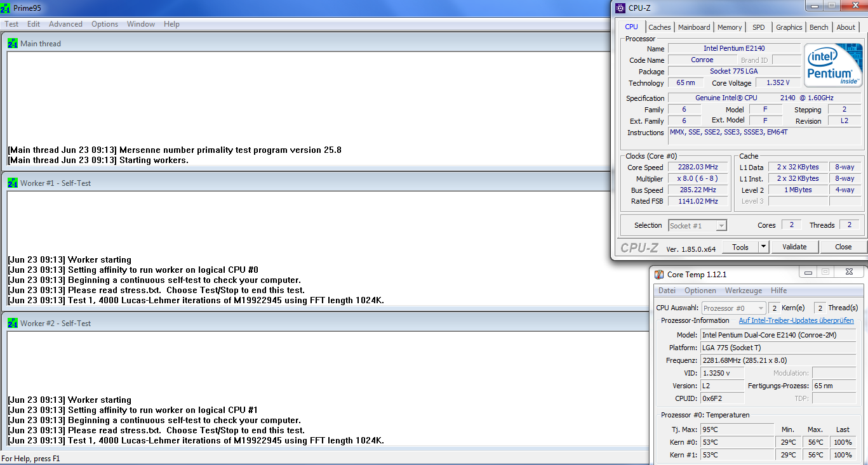Screen dimensions: 868x465
Task: Click the Core Temp title bar icon
Action: click(659, 274)
